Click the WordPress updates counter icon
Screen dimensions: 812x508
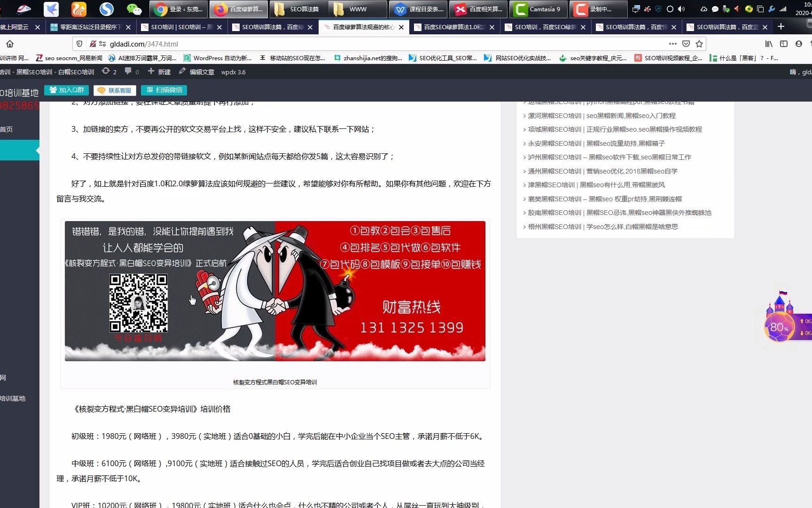(109, 71)
